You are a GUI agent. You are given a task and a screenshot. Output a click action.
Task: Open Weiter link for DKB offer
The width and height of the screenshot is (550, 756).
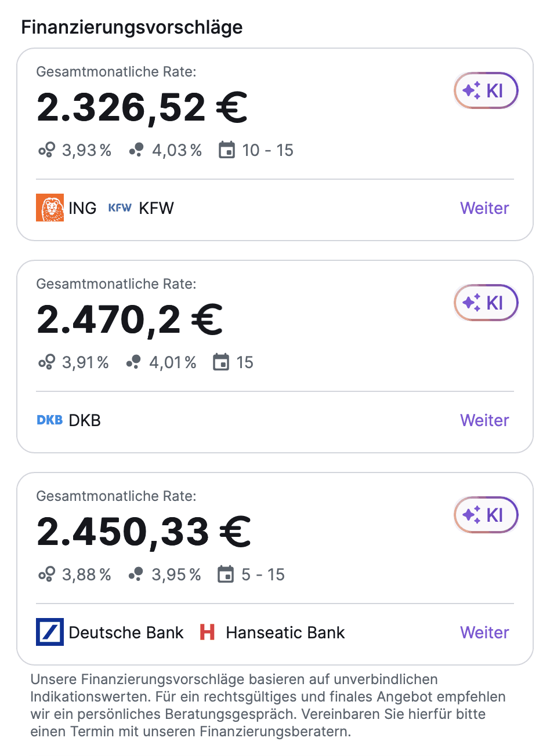484,420
